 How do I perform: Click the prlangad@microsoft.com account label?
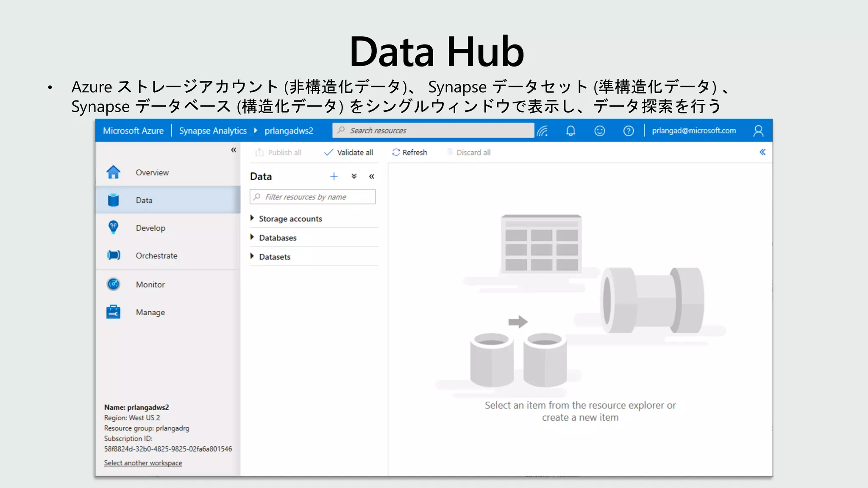[694, 130]
